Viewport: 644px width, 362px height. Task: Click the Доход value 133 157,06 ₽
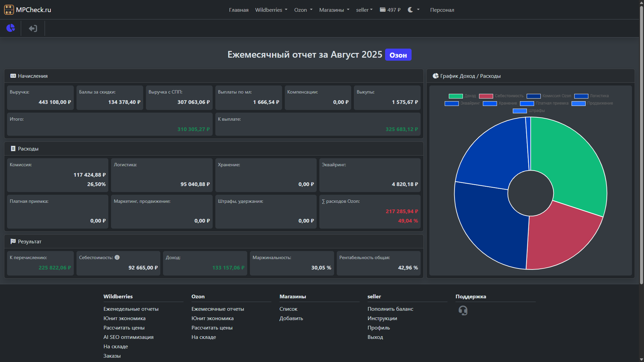point(228,267)
